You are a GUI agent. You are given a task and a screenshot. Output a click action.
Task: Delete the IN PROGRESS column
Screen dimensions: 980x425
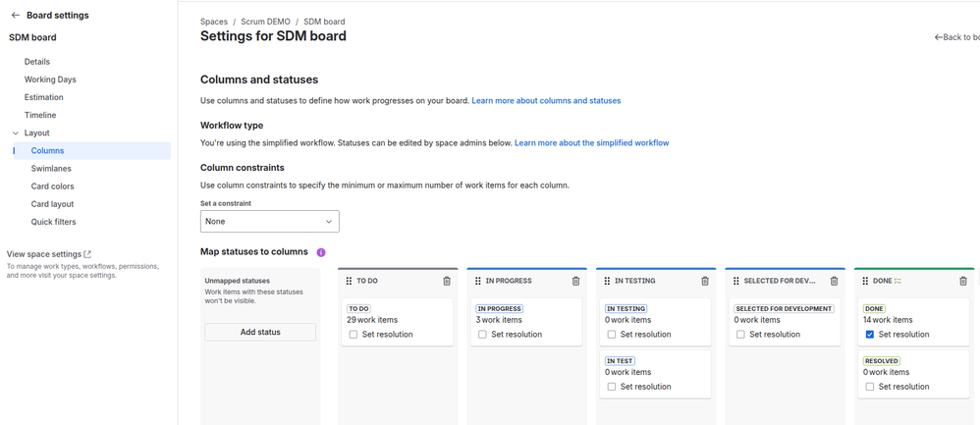click(575, 281)
